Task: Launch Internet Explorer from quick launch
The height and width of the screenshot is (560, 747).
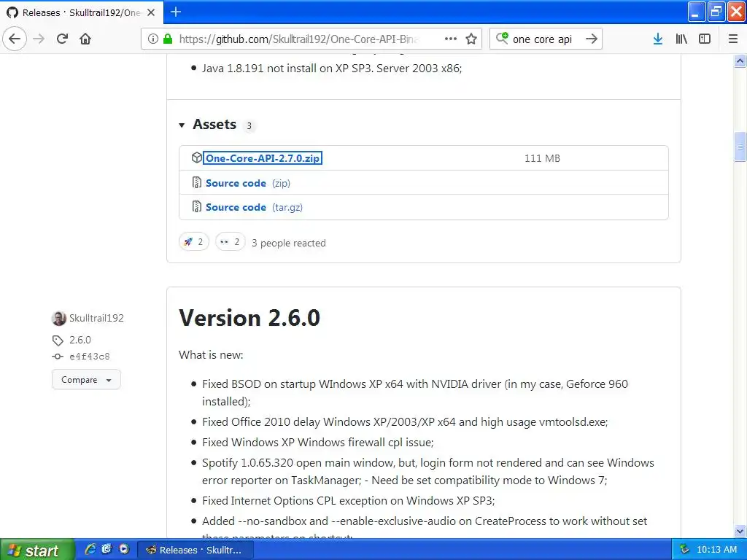Action: click(x=90, y=550)
